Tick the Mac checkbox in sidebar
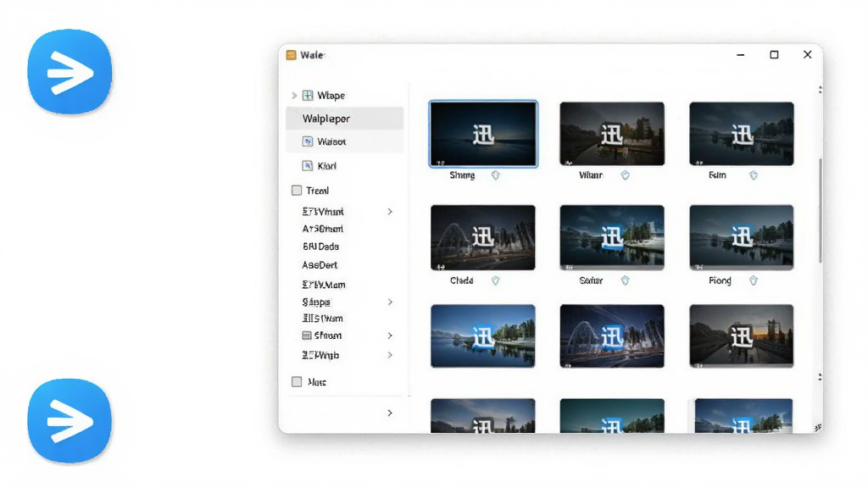Screen dimensions: 868x488 tap(297, 382)
